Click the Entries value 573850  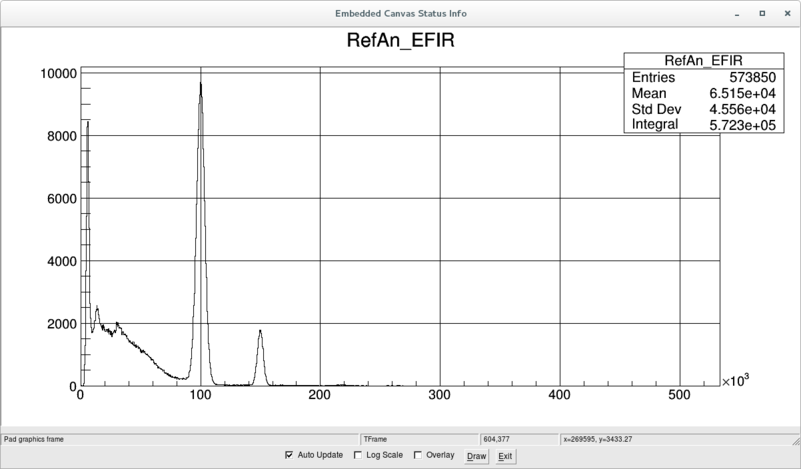[752, 77]
